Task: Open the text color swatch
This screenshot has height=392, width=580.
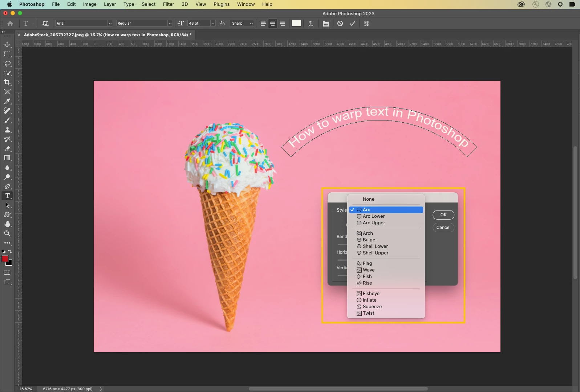Action: (x=296, y=23)
